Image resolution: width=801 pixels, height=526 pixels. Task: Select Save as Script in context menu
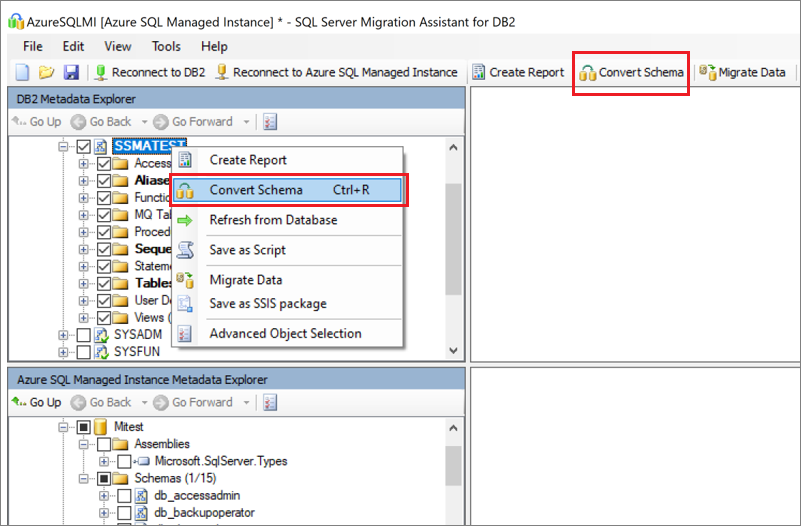click(x=287, y=250)
